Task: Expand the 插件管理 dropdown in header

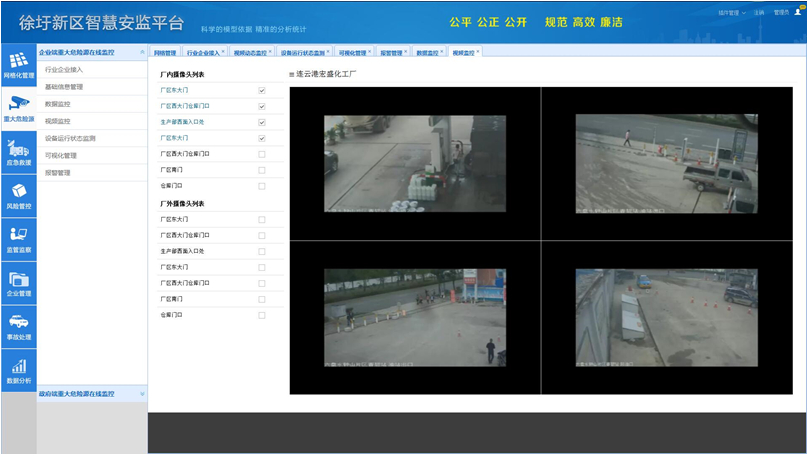Action: click(731, 13)
